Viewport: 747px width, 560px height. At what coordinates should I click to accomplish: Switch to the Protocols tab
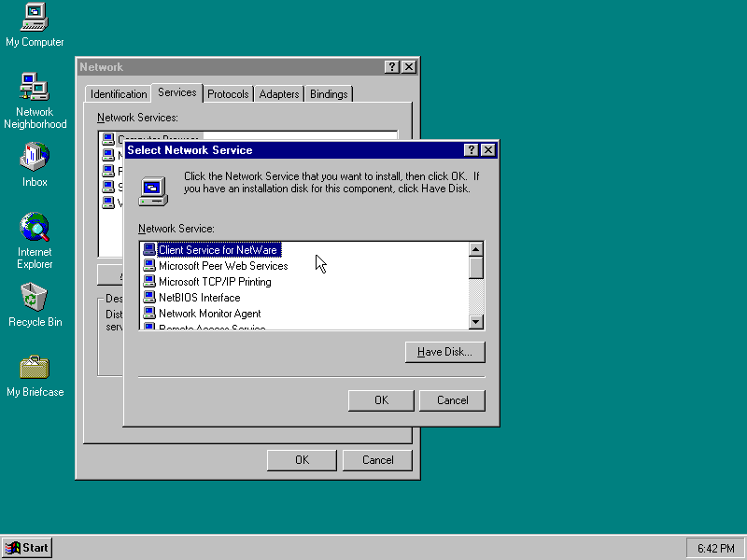228,94
